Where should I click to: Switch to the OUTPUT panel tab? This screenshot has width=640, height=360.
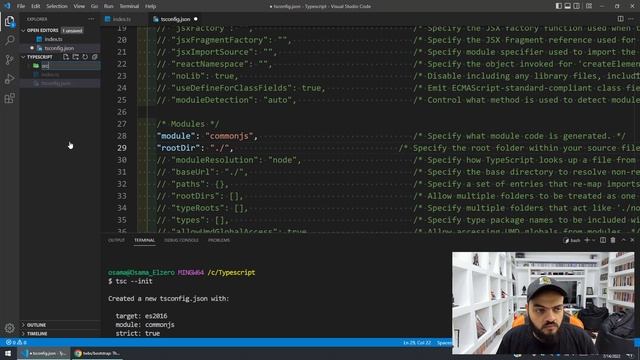(x=116, y=240)
